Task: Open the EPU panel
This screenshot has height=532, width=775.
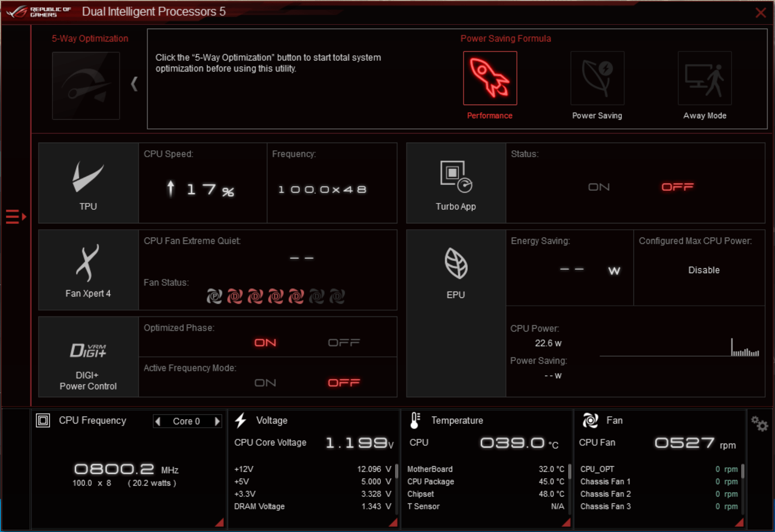Action: (456, 313)
